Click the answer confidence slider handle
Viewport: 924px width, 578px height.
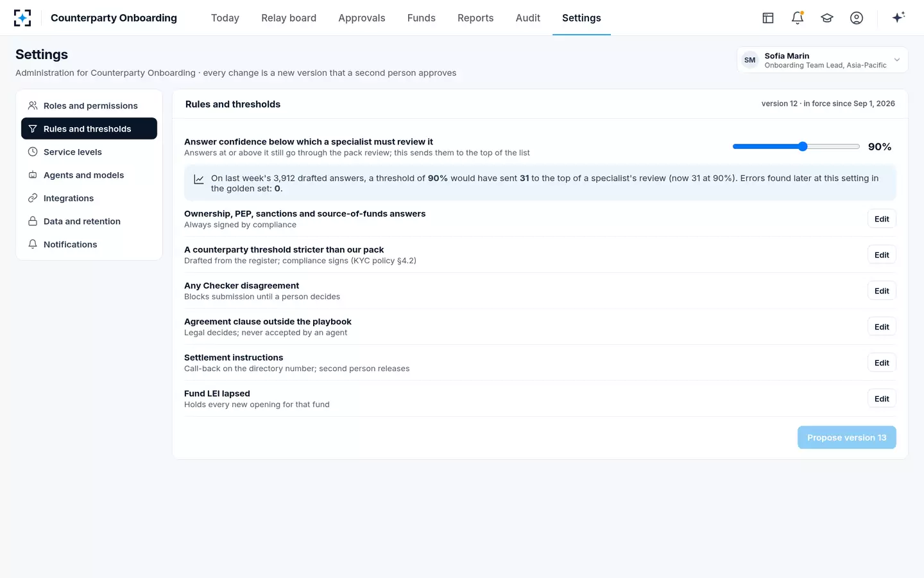803,146
